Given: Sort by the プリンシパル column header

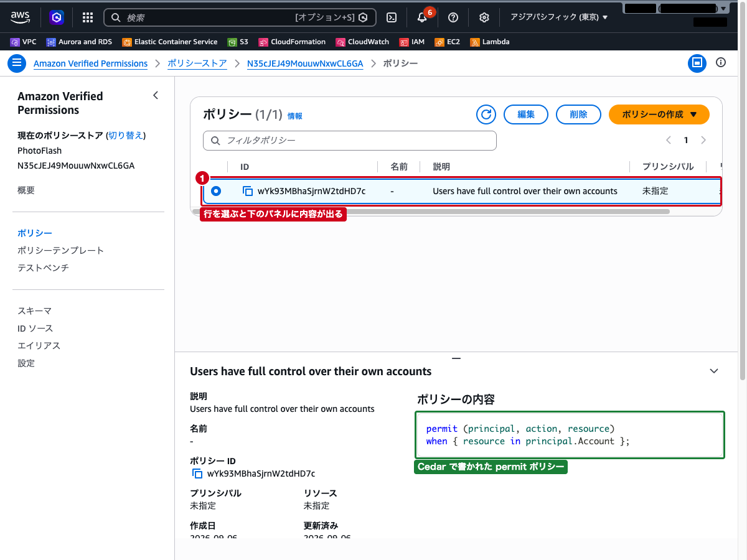Looking at the screenshot, I should click(x=668, y=167).
